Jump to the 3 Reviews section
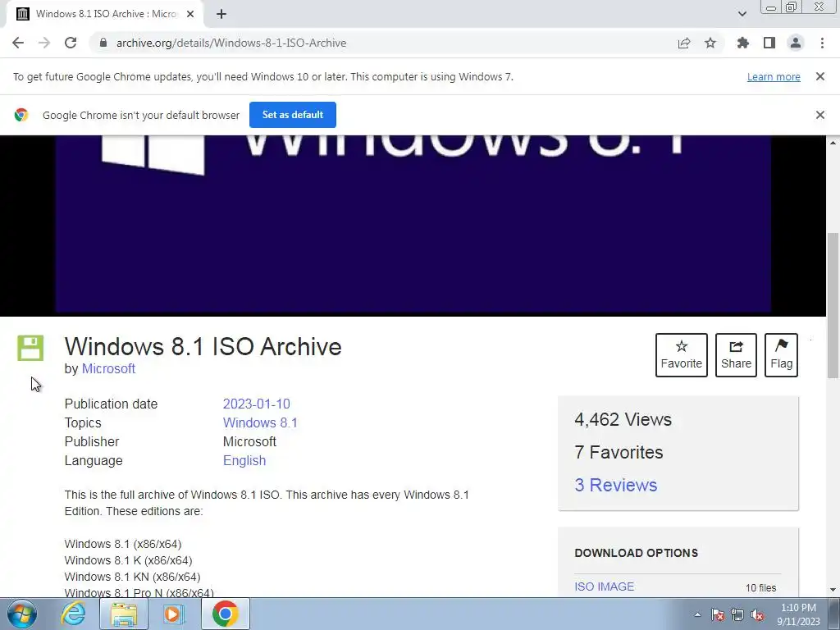This screenshot has width=840, height=630. 615,485
